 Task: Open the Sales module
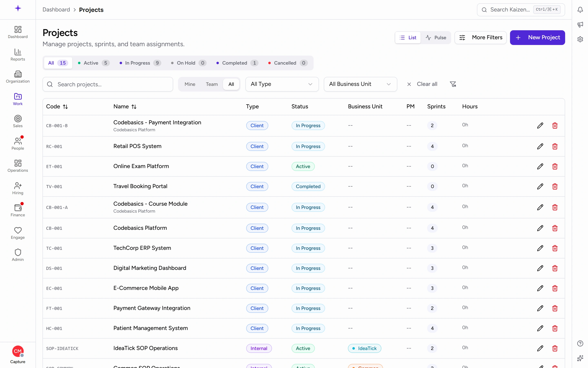coord(18,121)
